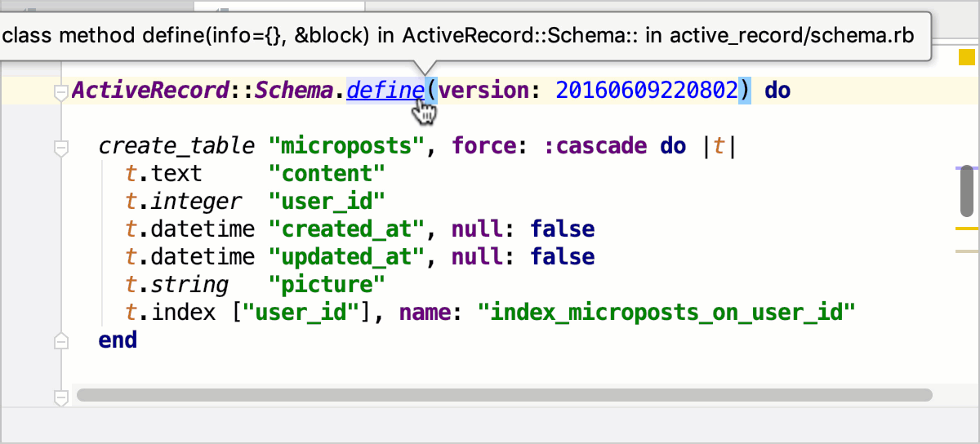
Task: Click the create_table method call
Action: point(176,146)
